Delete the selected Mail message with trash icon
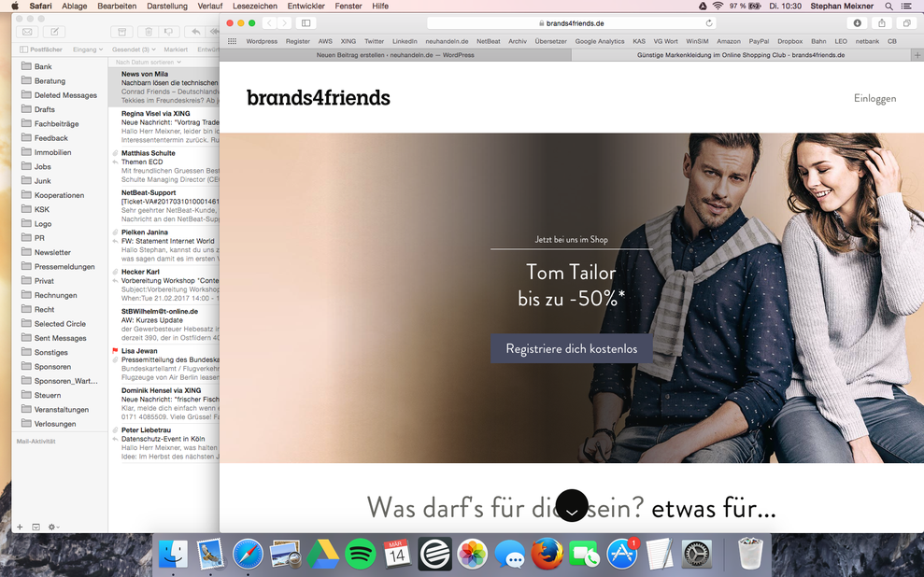 [149, 32]
